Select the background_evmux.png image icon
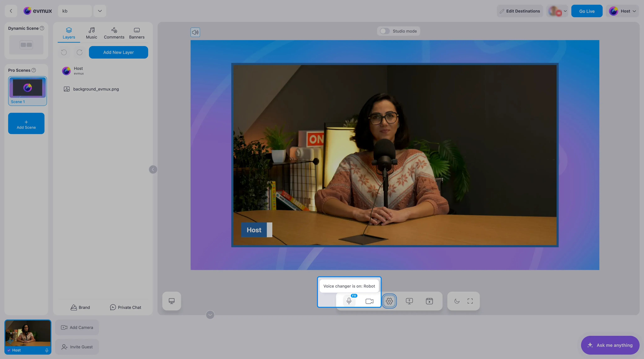Screen dimensions: 644x359 click(67, 89)
